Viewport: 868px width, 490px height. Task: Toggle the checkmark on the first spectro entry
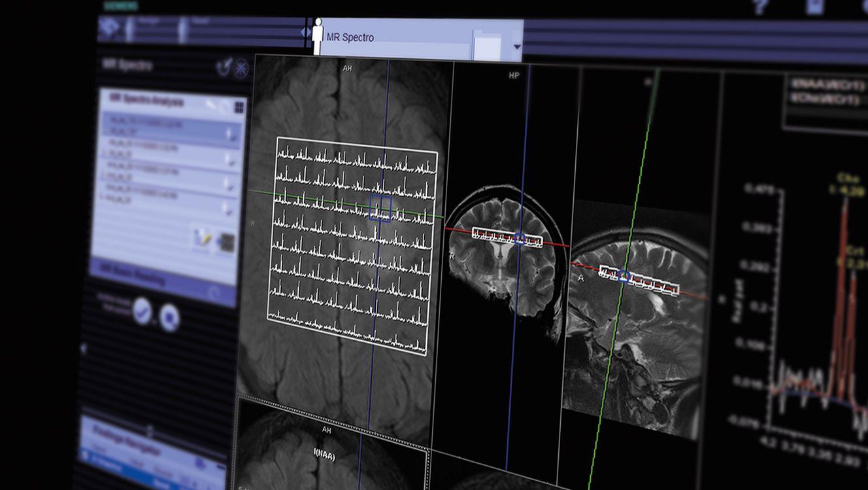pyautogui.click(x=231, y=135)
